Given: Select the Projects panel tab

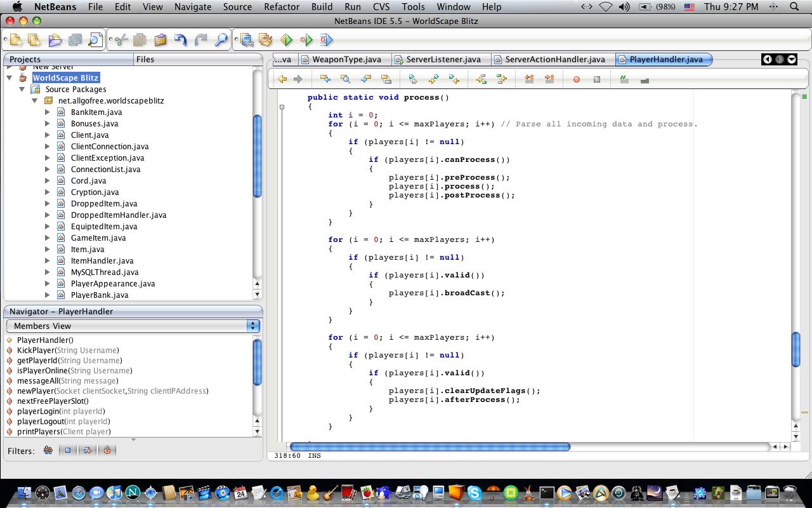Looking at the screenshot, I should coord(69,59).
